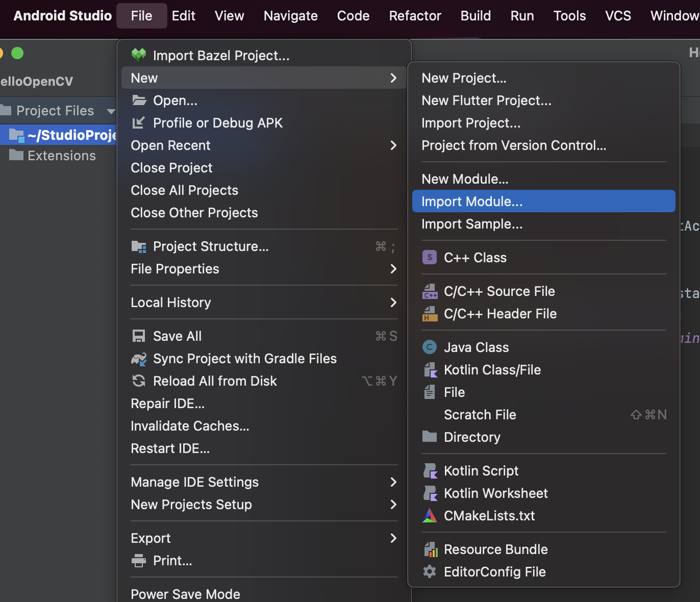This screenshot has height=602, width=700.
Task: Click the Kotlin Class/File icon
Action: pyautogui.click(x=431, y=370)
